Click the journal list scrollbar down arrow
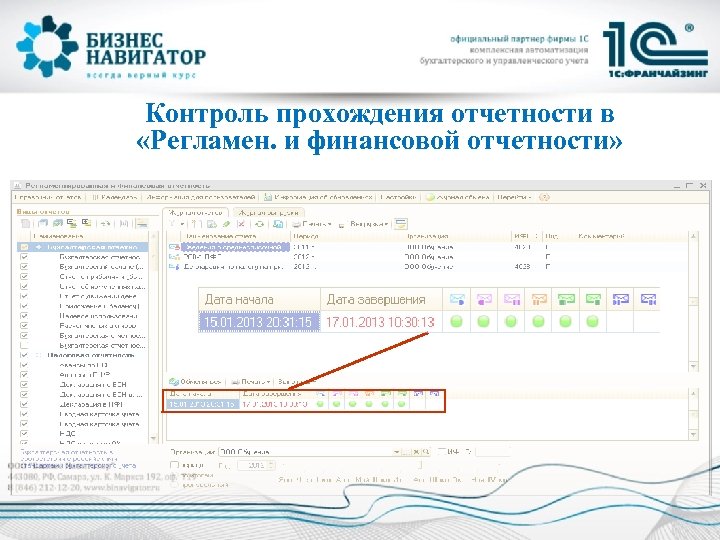720x540 pixels. 693,366
